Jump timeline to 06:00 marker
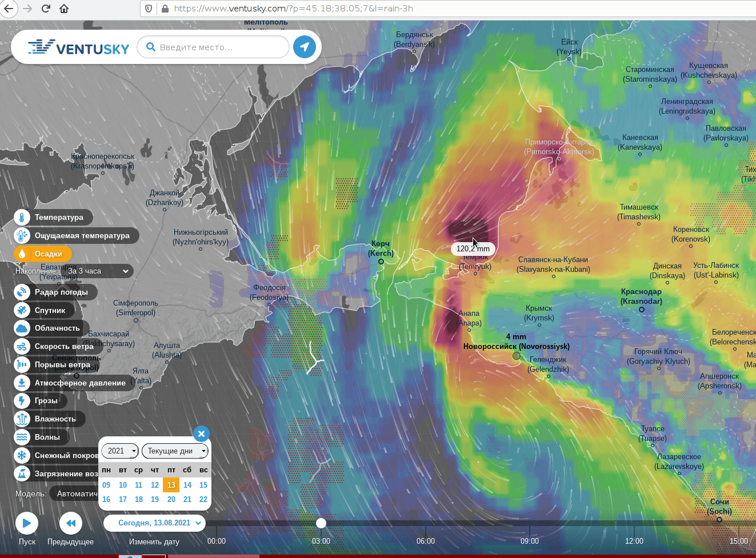 click(426, 541)
